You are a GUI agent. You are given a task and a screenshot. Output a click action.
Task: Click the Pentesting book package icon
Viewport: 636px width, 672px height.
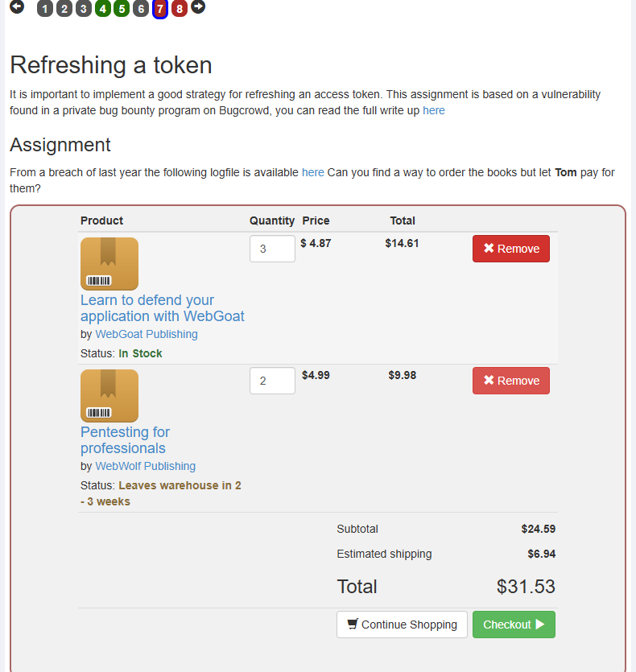click(109, 396)
